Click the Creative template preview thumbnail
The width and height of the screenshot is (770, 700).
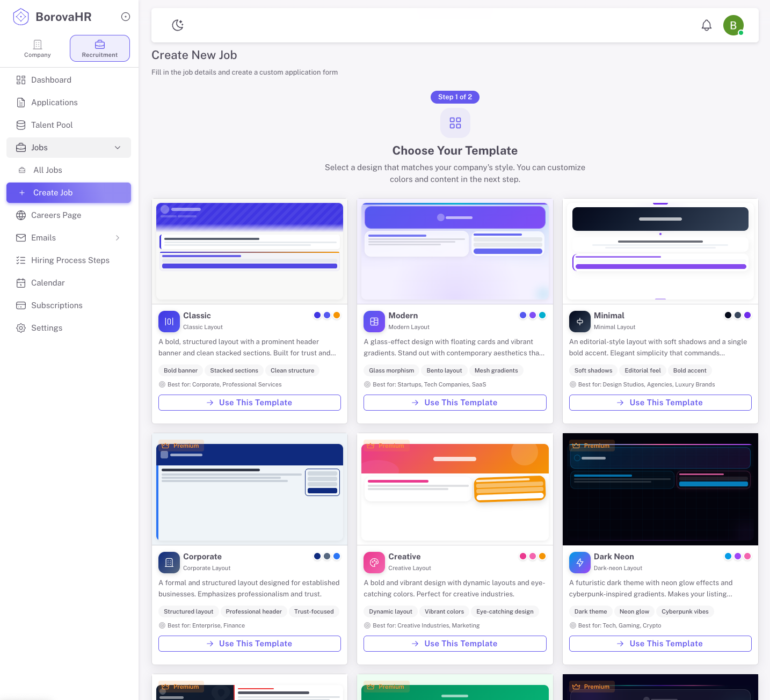[x=455, y=489]
